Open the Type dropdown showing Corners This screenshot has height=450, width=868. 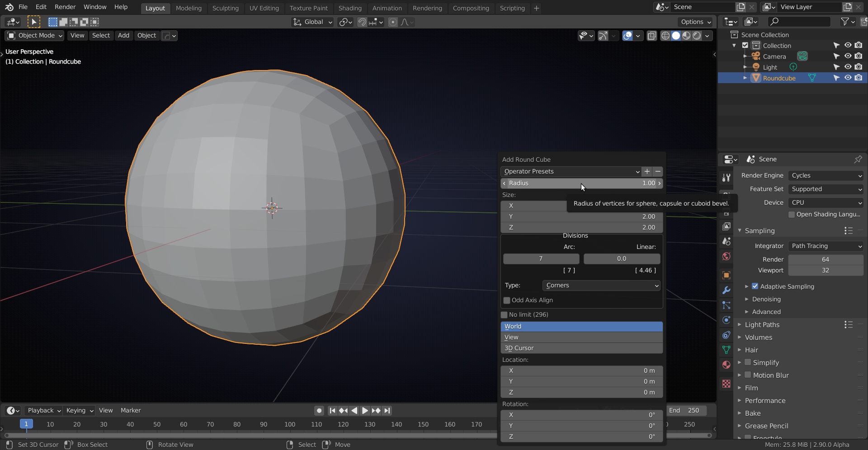click(x=601, y=285)
